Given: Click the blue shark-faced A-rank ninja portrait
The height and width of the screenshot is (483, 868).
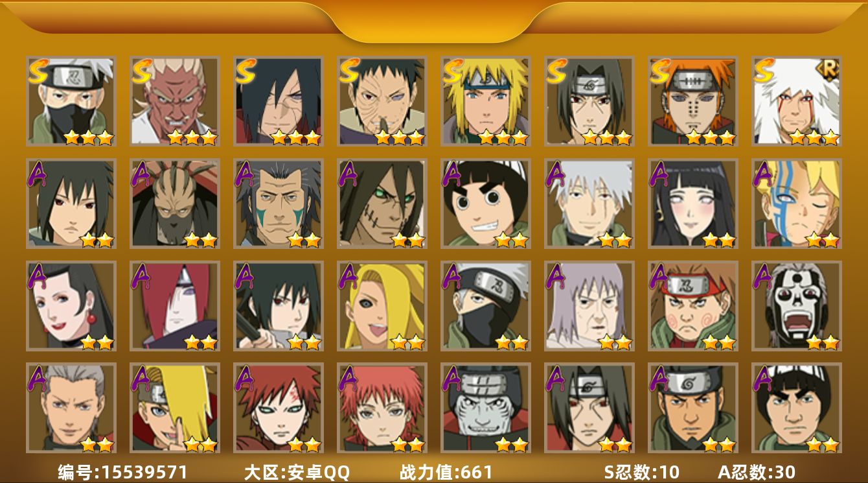Looking at the screenshot, I should [486, 408].
